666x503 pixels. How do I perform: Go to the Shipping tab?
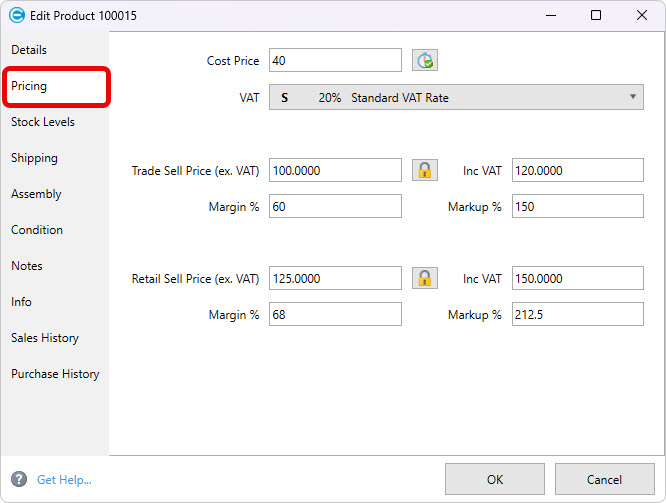click(x=34, y=158)
